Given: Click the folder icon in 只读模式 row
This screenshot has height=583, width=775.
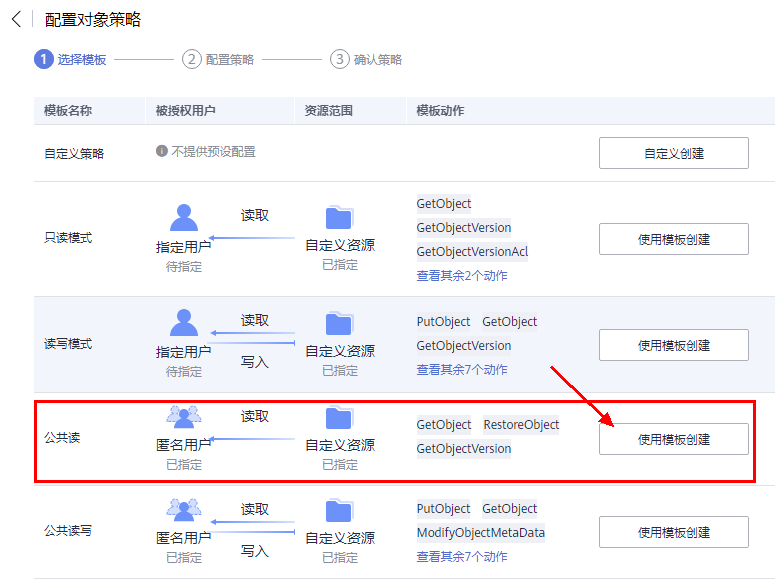Looking at the screenshot, I should [x=340, y=218].
